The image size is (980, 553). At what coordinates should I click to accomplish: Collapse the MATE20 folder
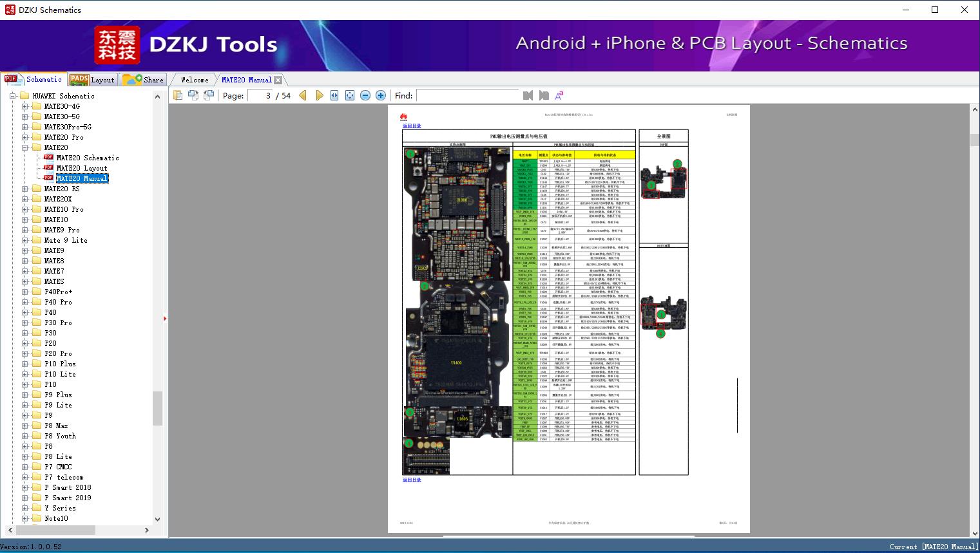click(x=24, y=147)
